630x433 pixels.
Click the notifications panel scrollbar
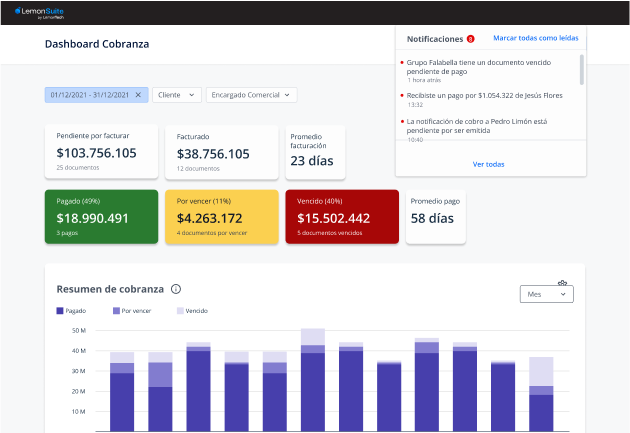581,72
